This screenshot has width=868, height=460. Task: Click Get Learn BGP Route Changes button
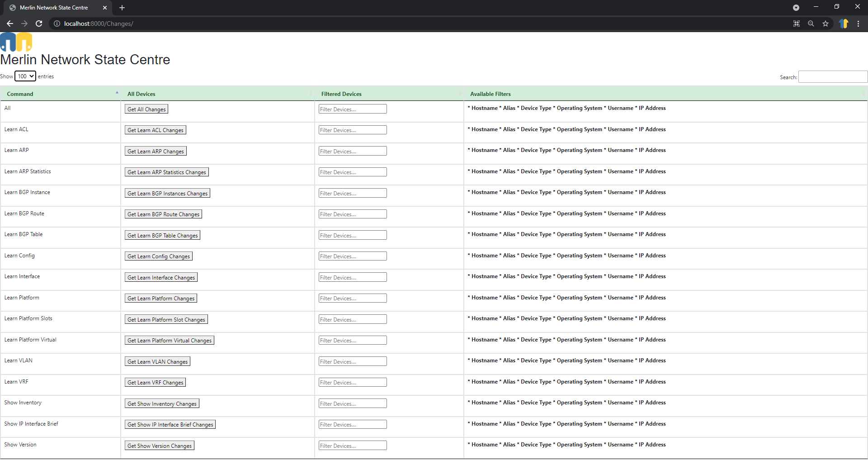pyautogui.click(x=163, y=214)
